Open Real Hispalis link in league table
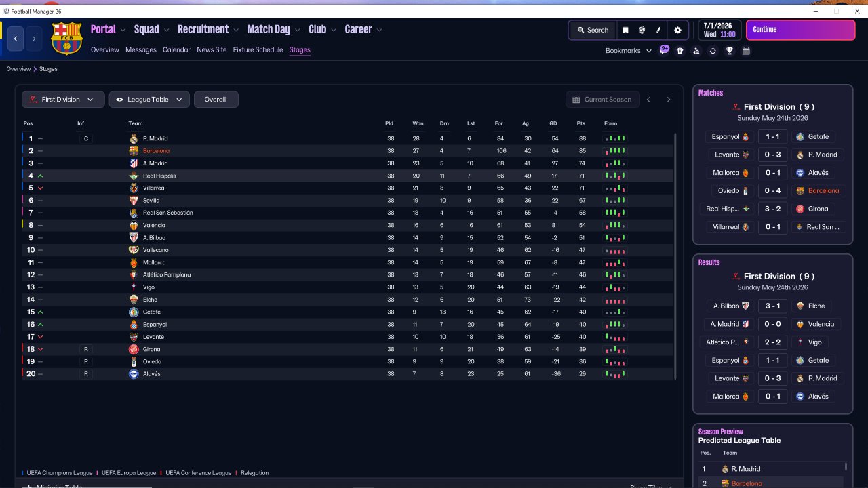The image size is (868, 488). [159, 176]
